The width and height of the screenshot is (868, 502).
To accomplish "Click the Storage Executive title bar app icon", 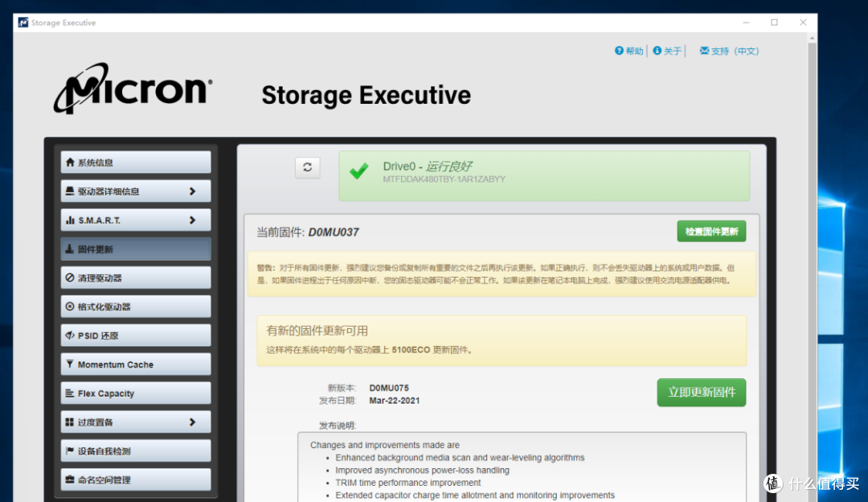I will coord(23,23).
